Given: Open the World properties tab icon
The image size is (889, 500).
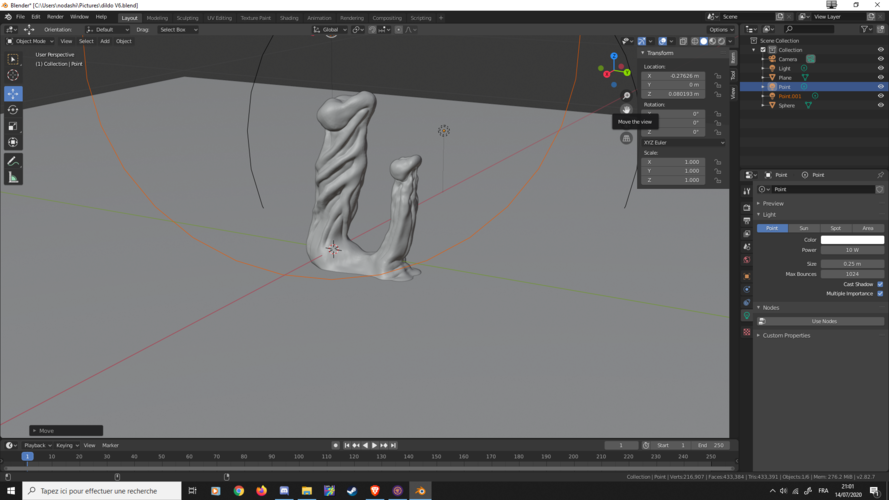Looking at the screenshot, I should 747,260.
